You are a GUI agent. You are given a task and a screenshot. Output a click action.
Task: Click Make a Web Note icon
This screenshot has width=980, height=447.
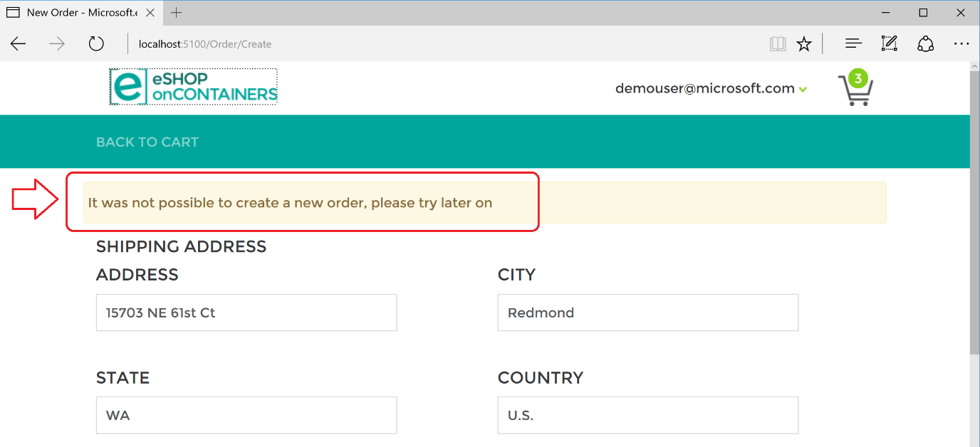(889, 44)
